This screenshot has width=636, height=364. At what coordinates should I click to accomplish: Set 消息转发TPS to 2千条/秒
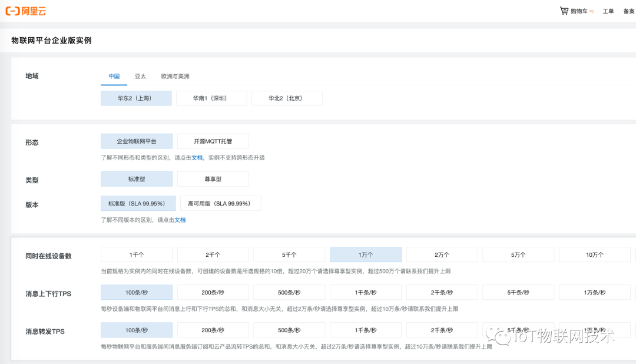(442, 330)
